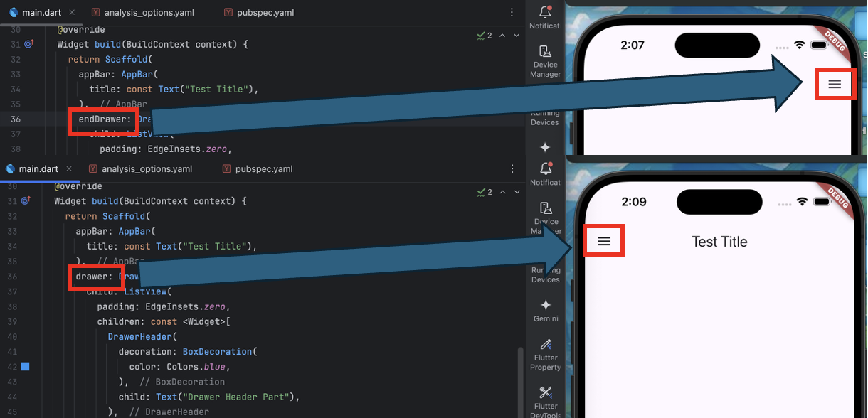
Task: Click the inspections checkmark widget in upper editor
Action: coord(485,35)
